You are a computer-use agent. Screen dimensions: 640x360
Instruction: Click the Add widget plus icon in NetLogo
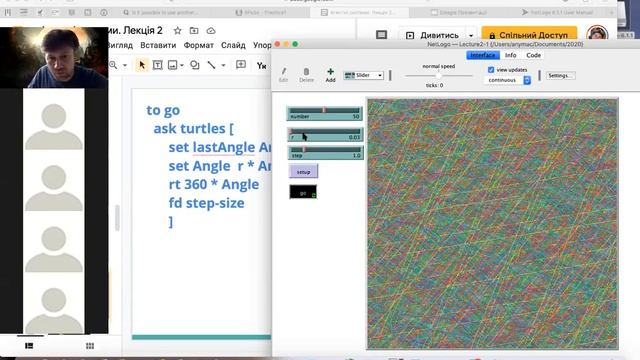tap(330, 72)
